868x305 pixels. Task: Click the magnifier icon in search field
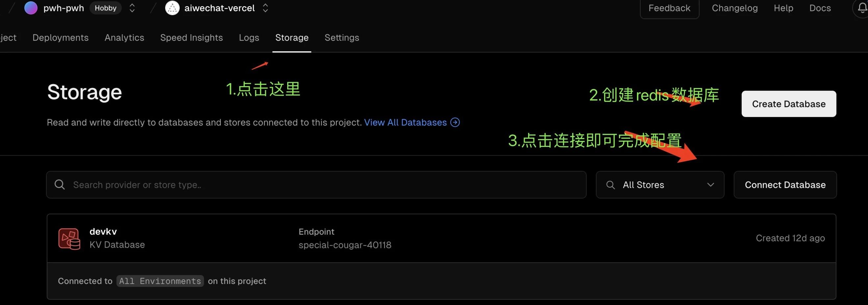pyautogui.click(x=60, y=184)
